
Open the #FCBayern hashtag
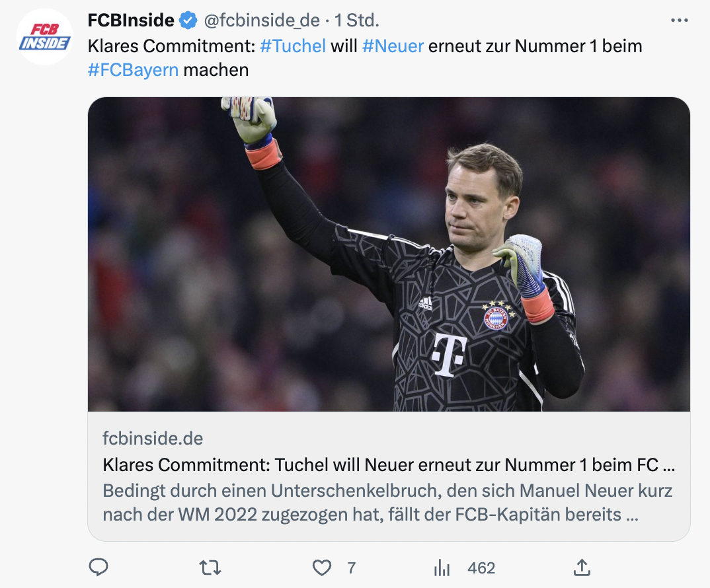[x=133, y=69]
